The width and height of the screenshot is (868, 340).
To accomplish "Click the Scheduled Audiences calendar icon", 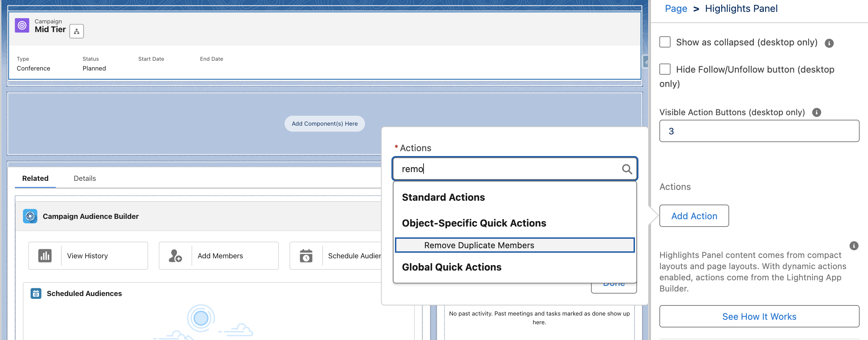I will tap(36, 294).
